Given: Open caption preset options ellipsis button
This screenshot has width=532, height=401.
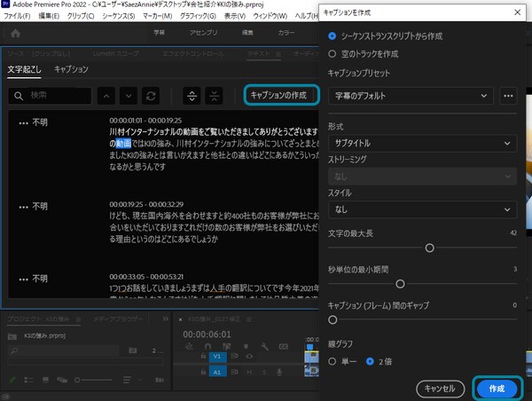Looking at the screenshot, I should [x=508, y=95].
